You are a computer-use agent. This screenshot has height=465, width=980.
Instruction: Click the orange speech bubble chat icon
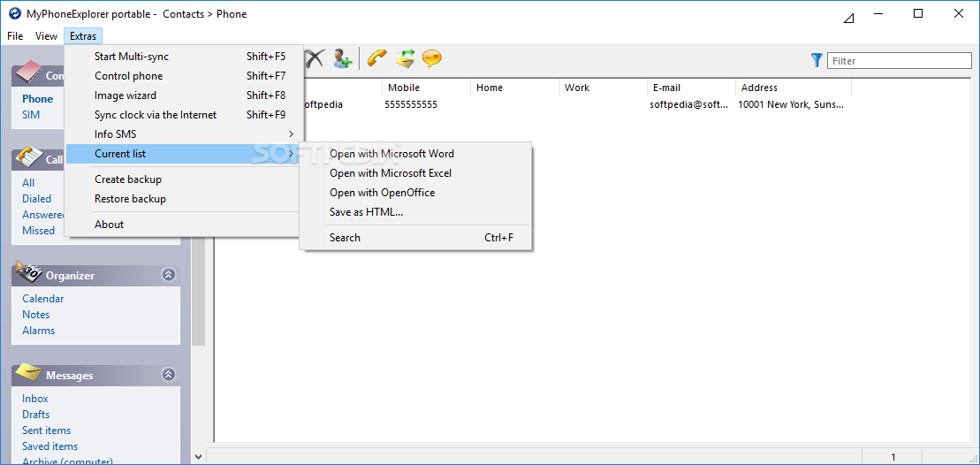432,58
